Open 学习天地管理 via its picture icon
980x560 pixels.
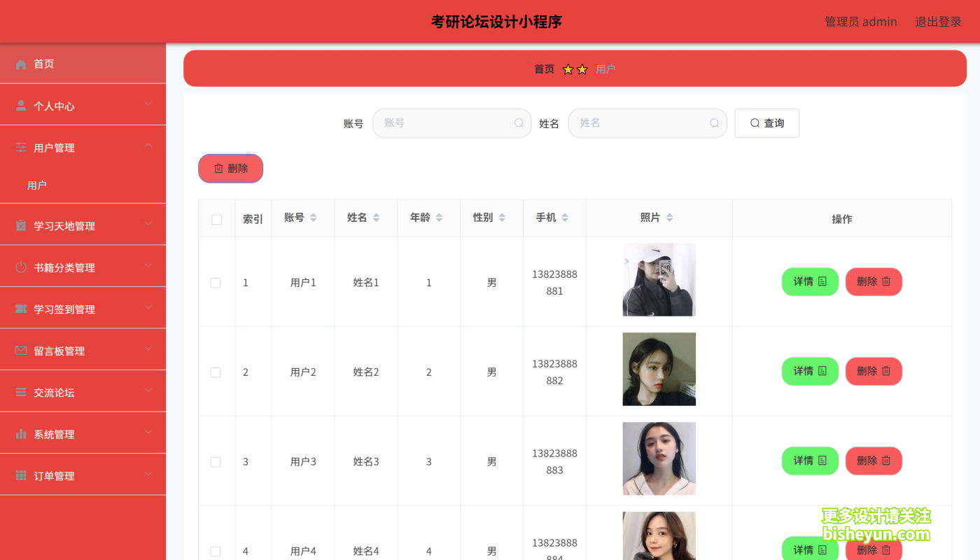point(20,225)
